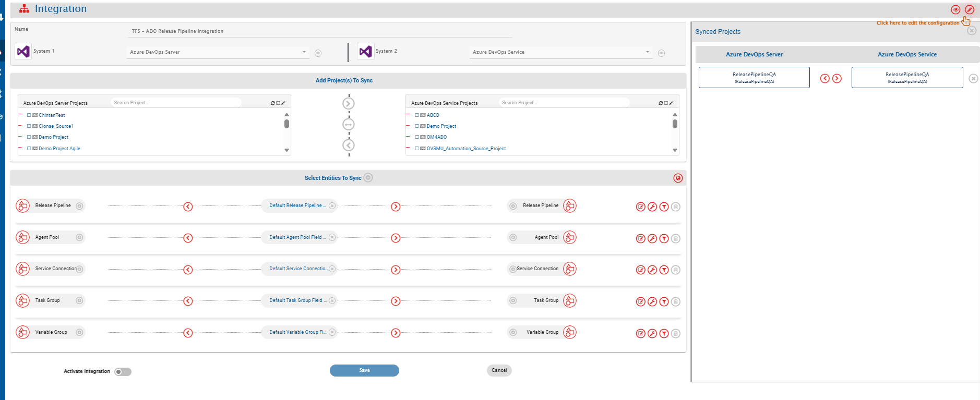Viewport: 980px width, 400px height.
Task: Refresh the Azure DevOps Server Projects list
Action: coord(272,103)
